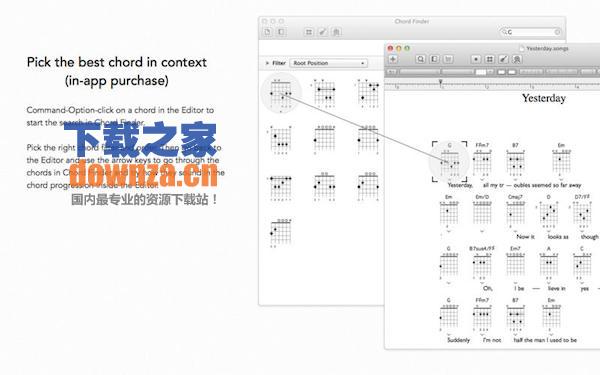This screenshot has width=600, height=375.
Task: Click the lyric "half the man I used to be"
Action: (545, 340)
